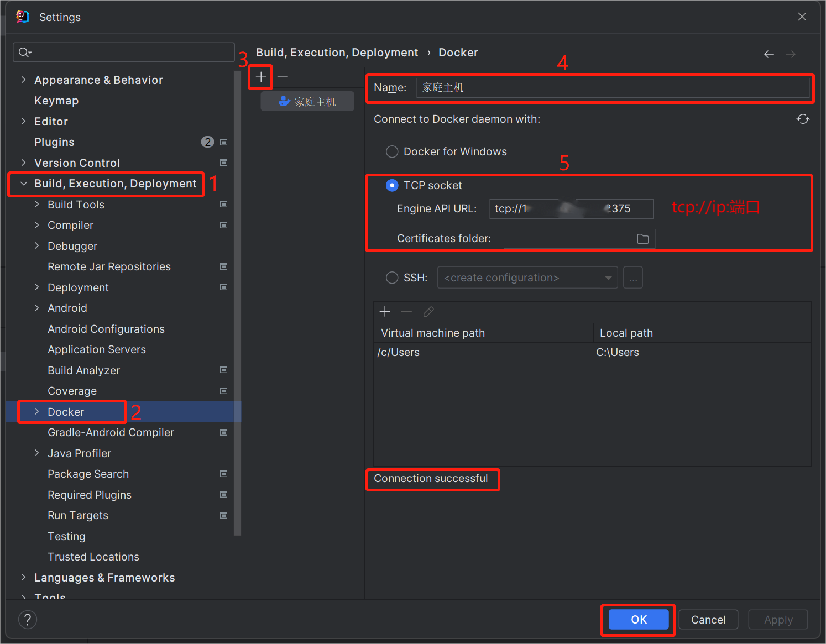
Task: Select Docker for Windows radio option
Action: coord(392,151)
